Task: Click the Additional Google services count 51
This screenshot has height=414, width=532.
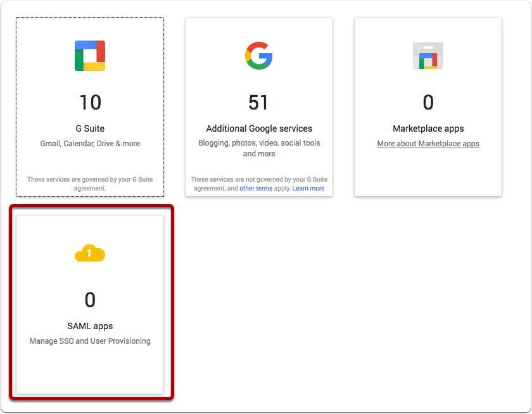Action: point(258,103)
